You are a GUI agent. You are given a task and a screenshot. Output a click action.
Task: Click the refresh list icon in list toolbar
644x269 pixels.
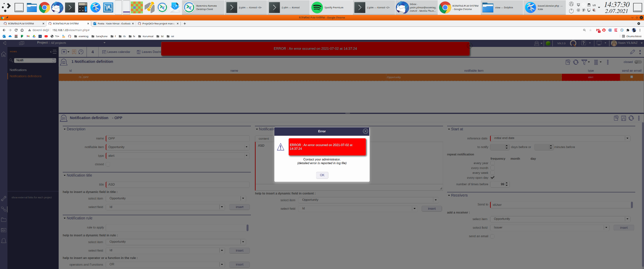point(576,62)
